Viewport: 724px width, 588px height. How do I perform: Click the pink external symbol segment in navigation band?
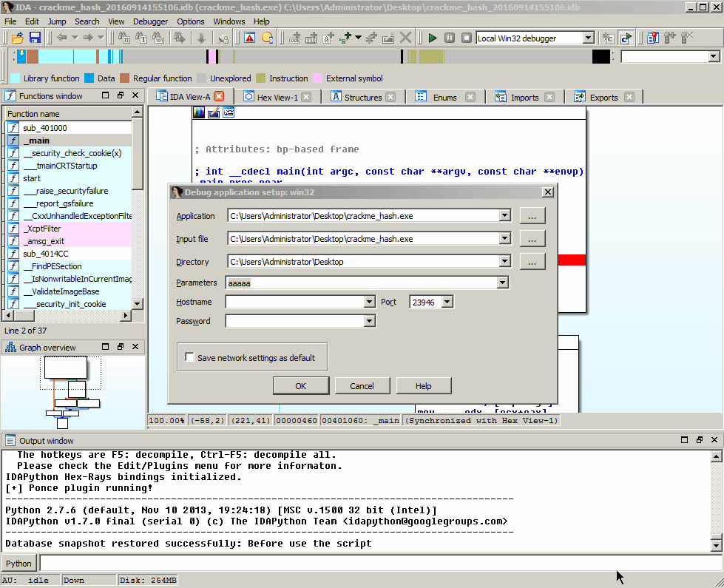coord(212,56)
